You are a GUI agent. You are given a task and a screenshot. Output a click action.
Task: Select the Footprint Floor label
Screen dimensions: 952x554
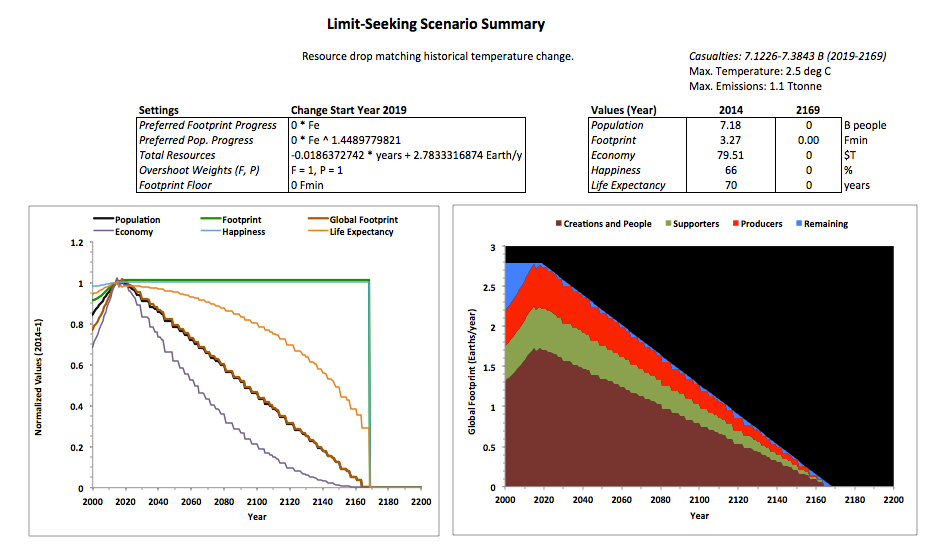tap(175, 185)
